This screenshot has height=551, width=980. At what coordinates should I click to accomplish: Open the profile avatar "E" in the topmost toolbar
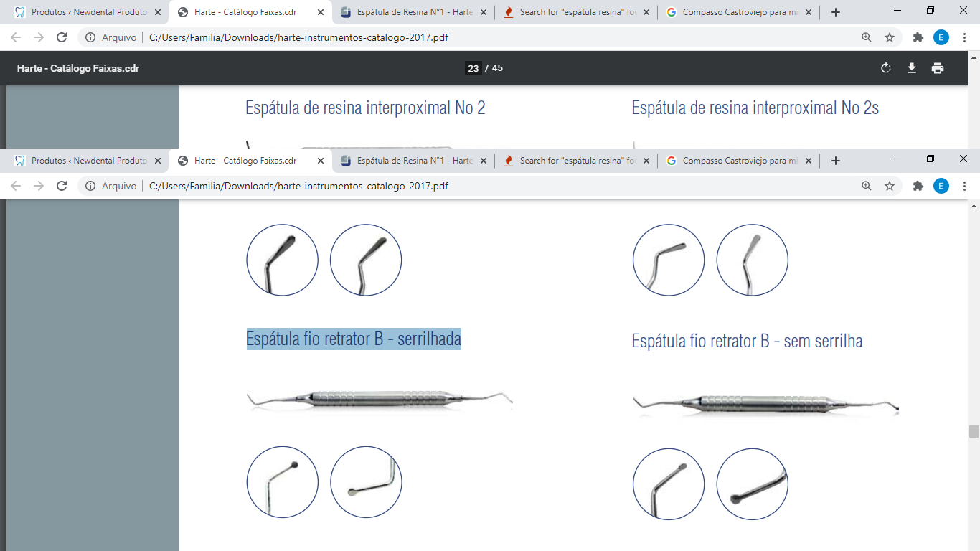click(941, 37)
